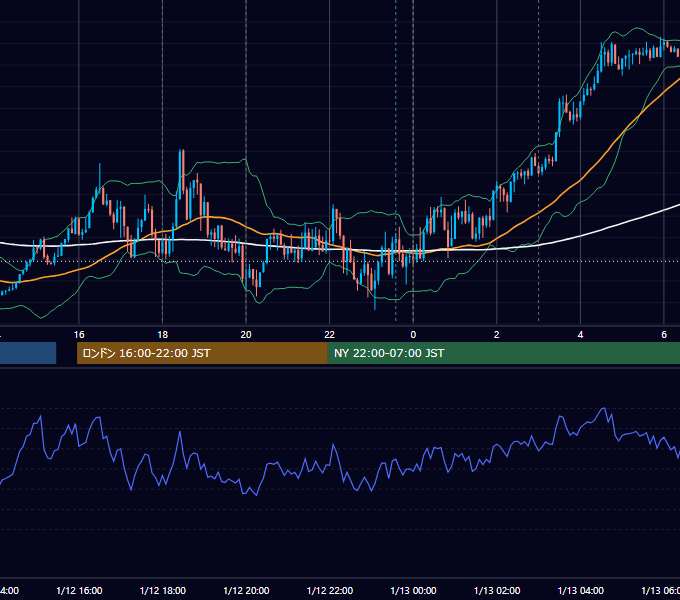Click the 1/13 04:00 time label
The width and height of the screenshot is (680, 600).
[581, 591]
